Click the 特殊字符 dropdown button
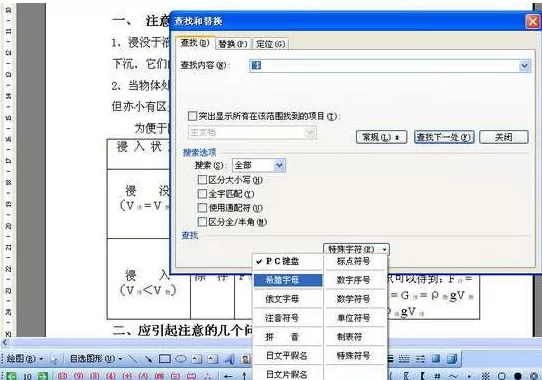The image size is (542, 380). pos(356,249)
